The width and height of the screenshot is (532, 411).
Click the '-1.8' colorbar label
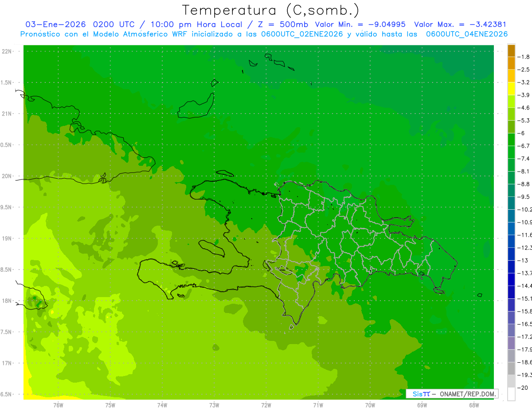524,57
